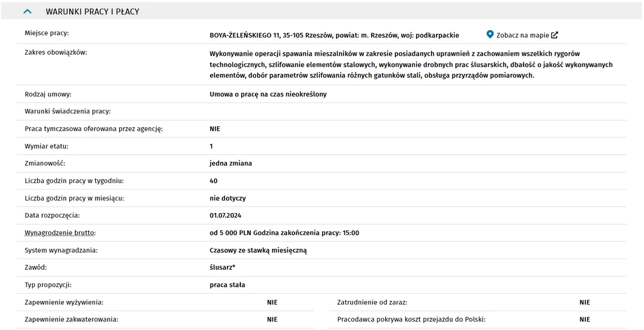Click the Czasowy ze stawką miesięczną value
The height and width of the screenshot is (330, 644).
point(258,250)
